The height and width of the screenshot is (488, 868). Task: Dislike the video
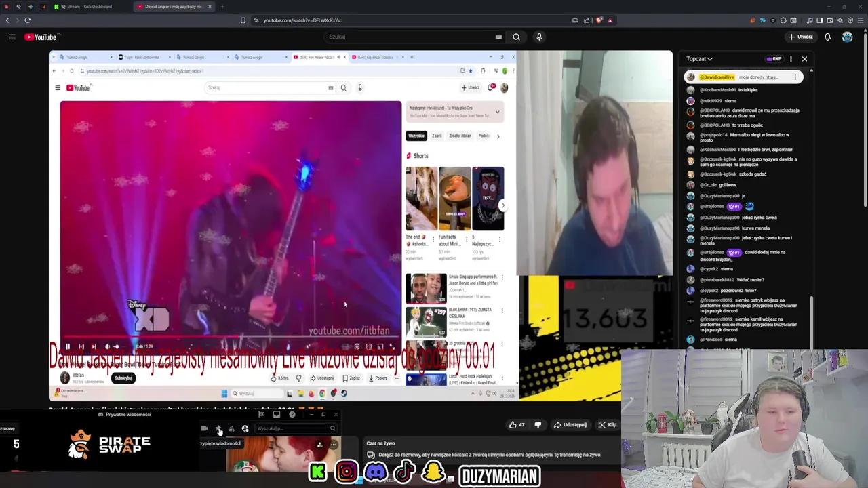click(538, 425)
